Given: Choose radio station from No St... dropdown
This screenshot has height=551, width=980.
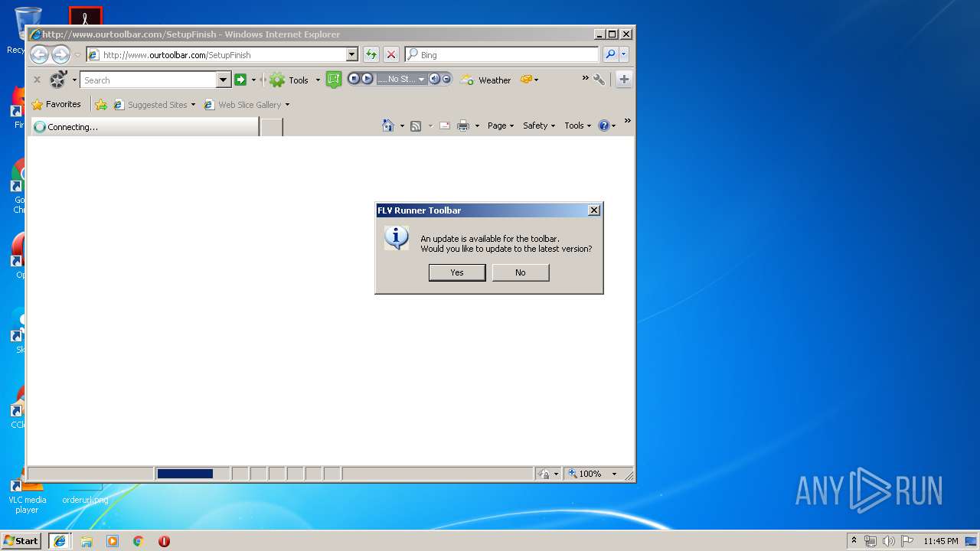Looking at the screenshot, I should point(401,79).
